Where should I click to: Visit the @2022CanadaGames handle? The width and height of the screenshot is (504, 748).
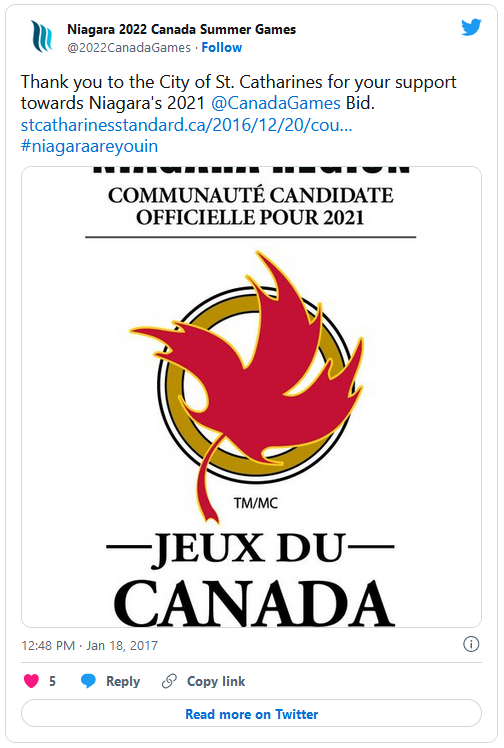coord(129,48)
